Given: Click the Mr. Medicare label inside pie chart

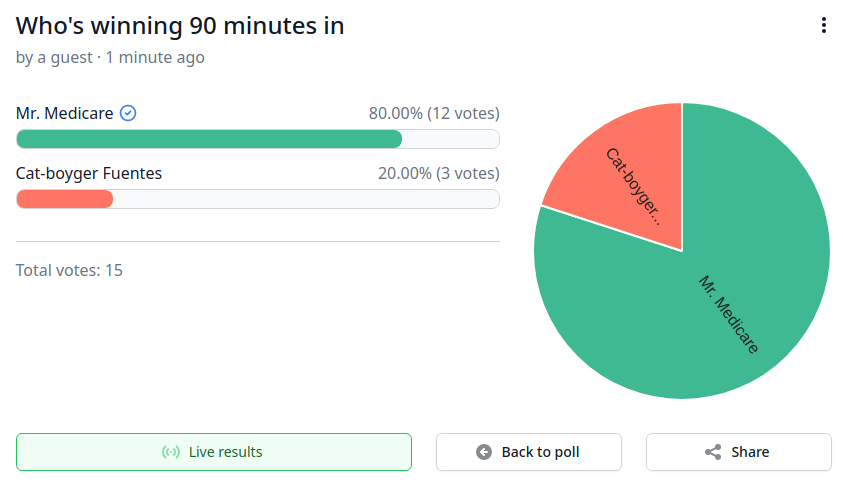Looking at the screenshot, I should 728,315.
